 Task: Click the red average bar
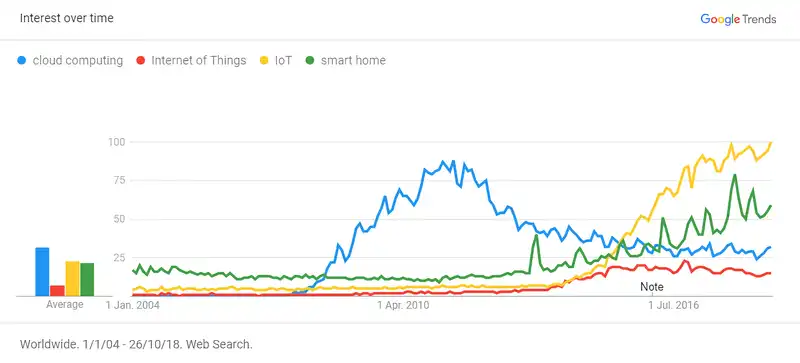click(57, 291)
